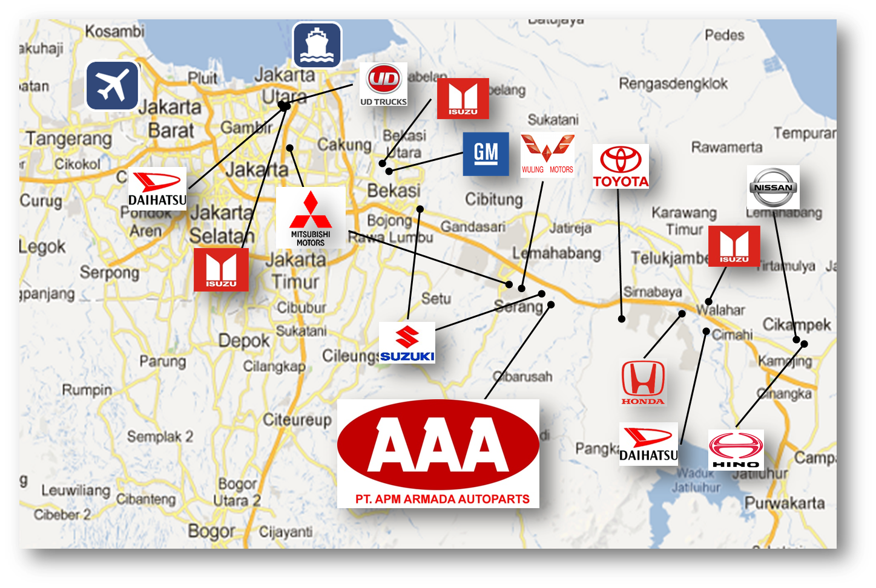Image resolution: width=876 pixels, height=588 pixels.
Task: Click the Cikokol label
Action: [x=77, y=164]
